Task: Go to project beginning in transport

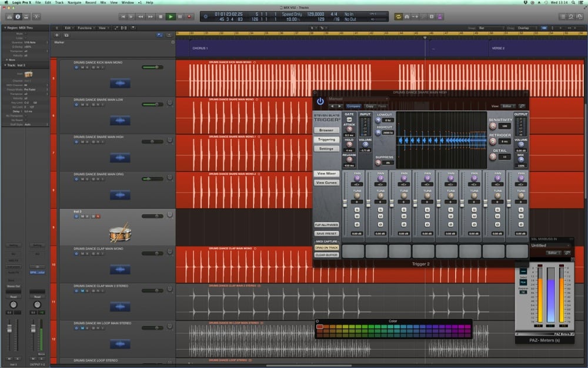Action: (123, 16)
